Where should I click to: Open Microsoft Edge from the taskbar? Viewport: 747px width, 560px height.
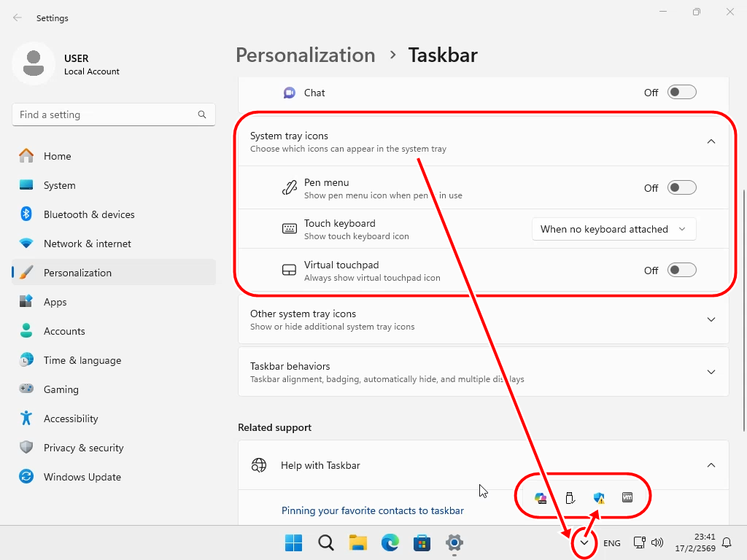[390, 542]
